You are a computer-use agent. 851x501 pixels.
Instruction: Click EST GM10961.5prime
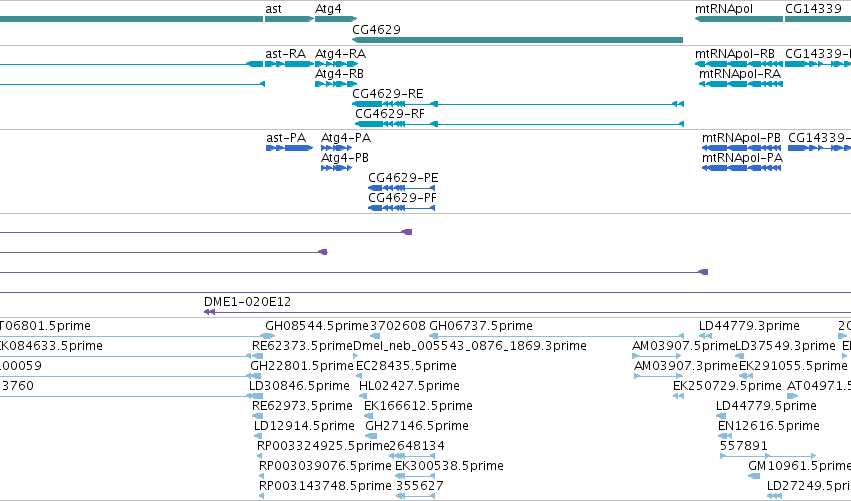coord(799,467)
